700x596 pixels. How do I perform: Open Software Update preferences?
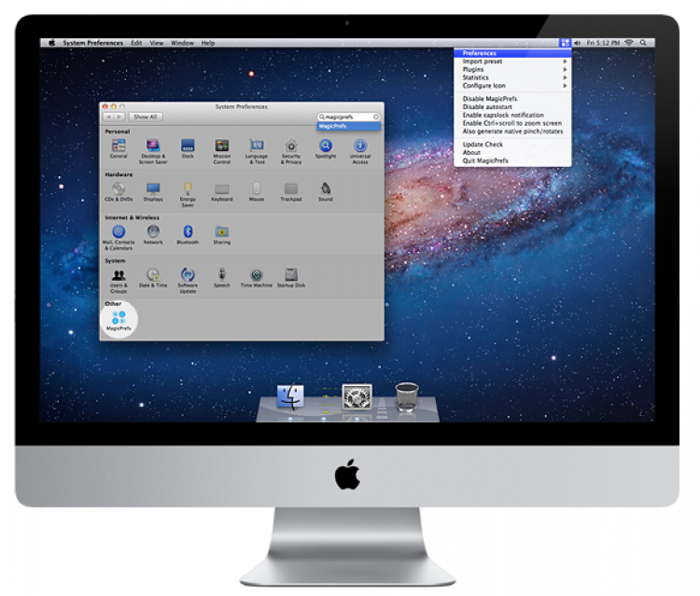coord(188,281)
